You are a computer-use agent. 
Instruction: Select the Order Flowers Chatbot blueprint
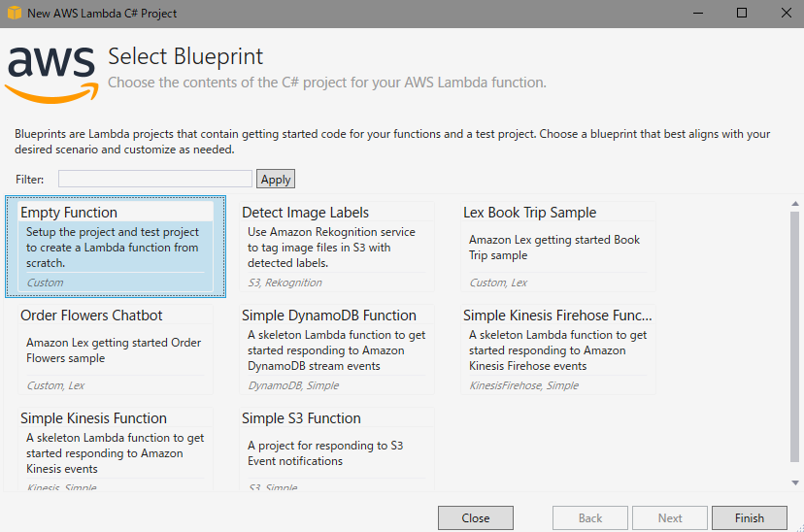click(116, 349)
